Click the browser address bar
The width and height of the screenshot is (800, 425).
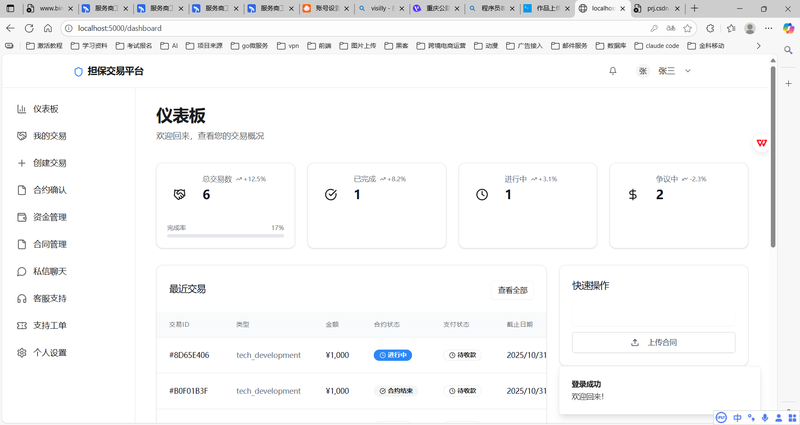(300, 28)
